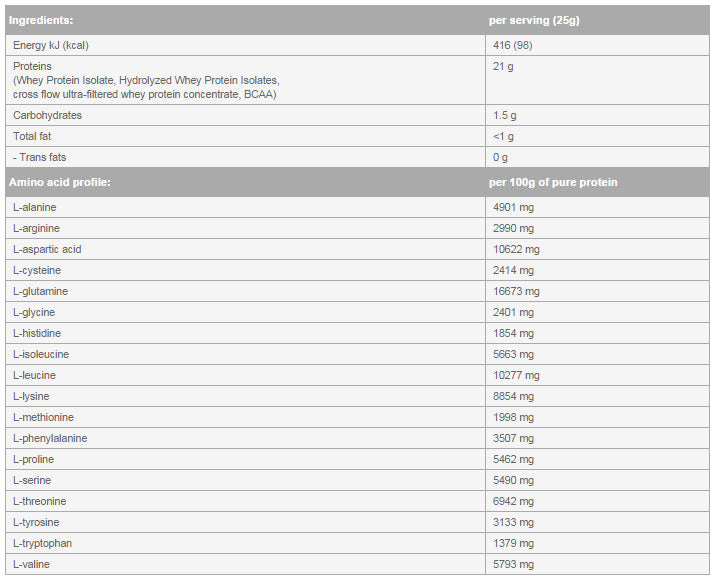
Task: Click the "L-tryptophan" row label
Action: point(42,543)
